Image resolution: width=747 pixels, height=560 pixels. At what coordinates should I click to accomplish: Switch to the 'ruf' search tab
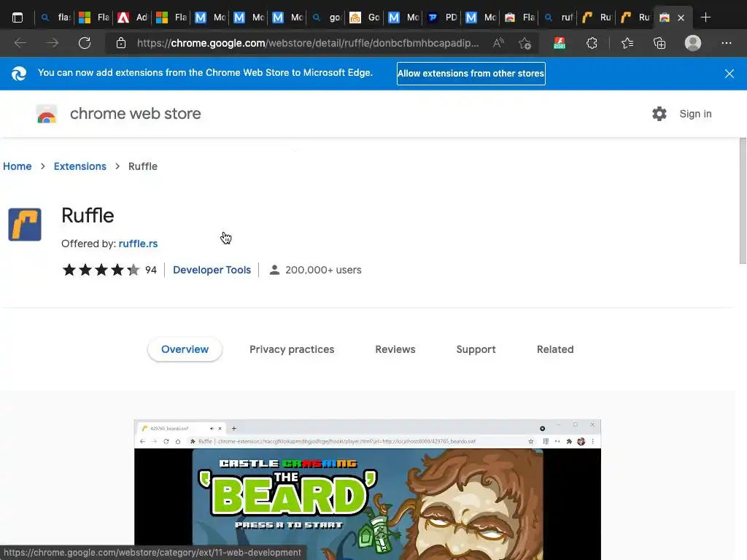tap(559, 17)
